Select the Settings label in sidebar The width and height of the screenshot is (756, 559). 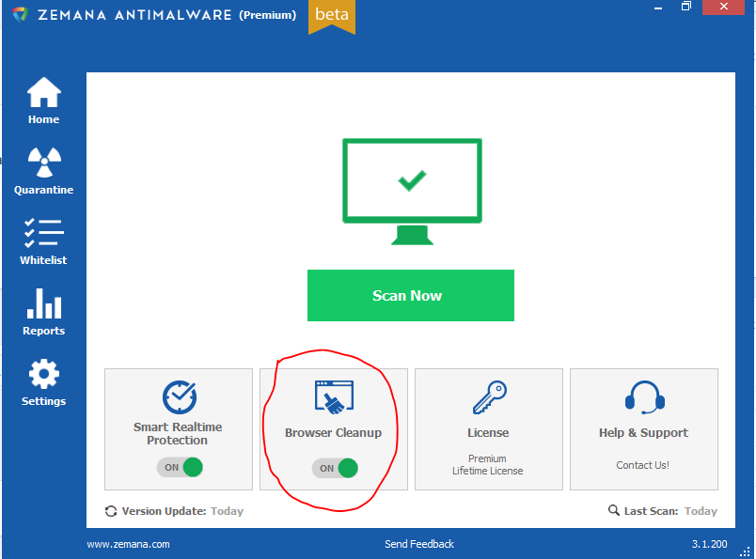point(43,401)
